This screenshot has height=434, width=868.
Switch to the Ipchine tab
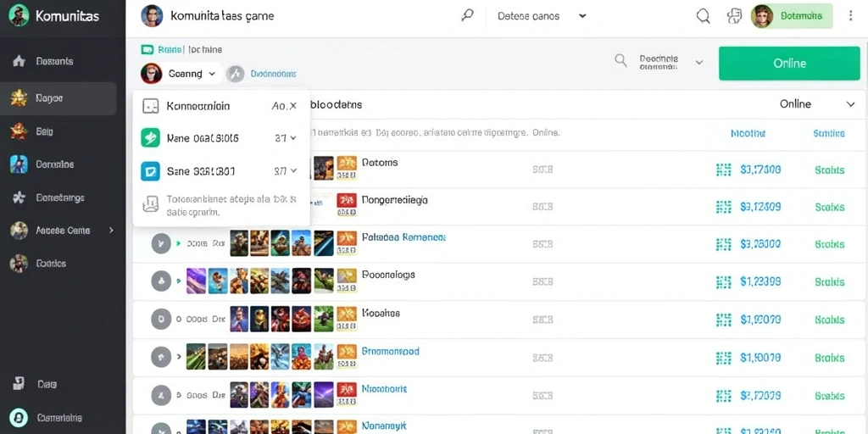click(205, 50)
